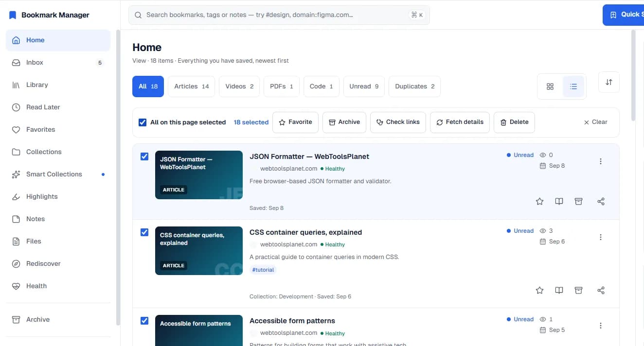Mark CSS container queries as read
644x346 pixels.
click(x=559, y=290)
